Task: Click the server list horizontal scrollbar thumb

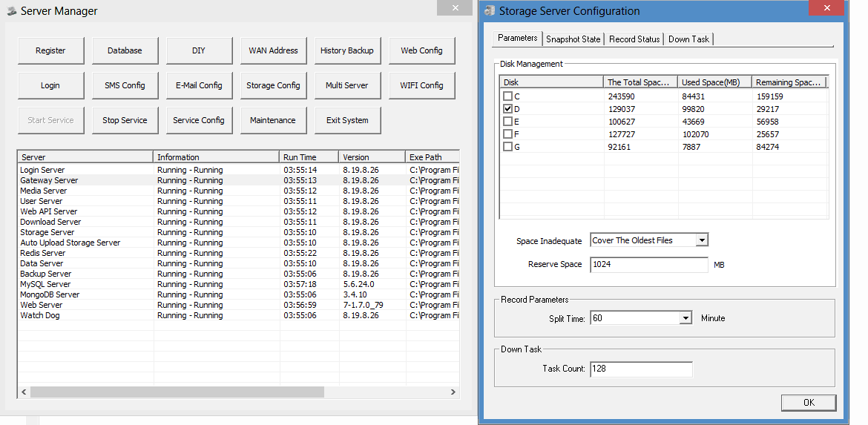Action: (x=177, y=392)
